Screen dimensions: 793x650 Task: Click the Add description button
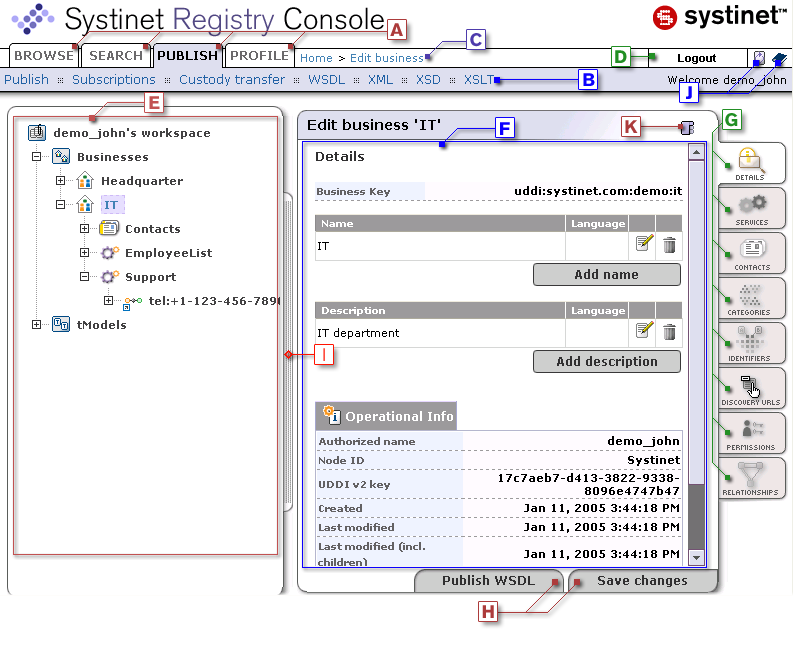point(606,362)
